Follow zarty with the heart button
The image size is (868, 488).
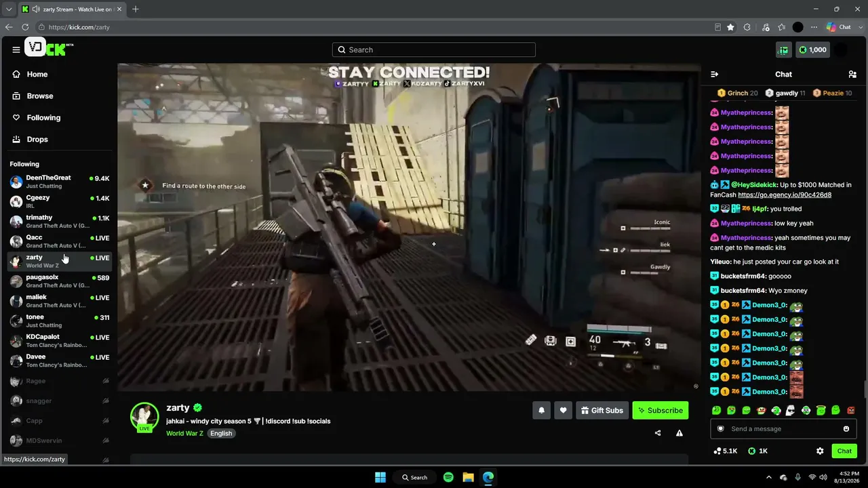coord(563,410)
